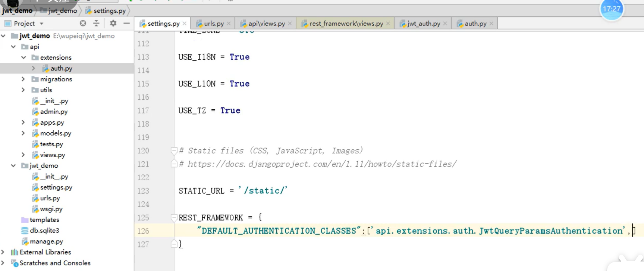Screen dimensions: 644x271
Task: Toggle code fold at REST_FRAMEWORK line 125
Action: [x=174, y=217]
